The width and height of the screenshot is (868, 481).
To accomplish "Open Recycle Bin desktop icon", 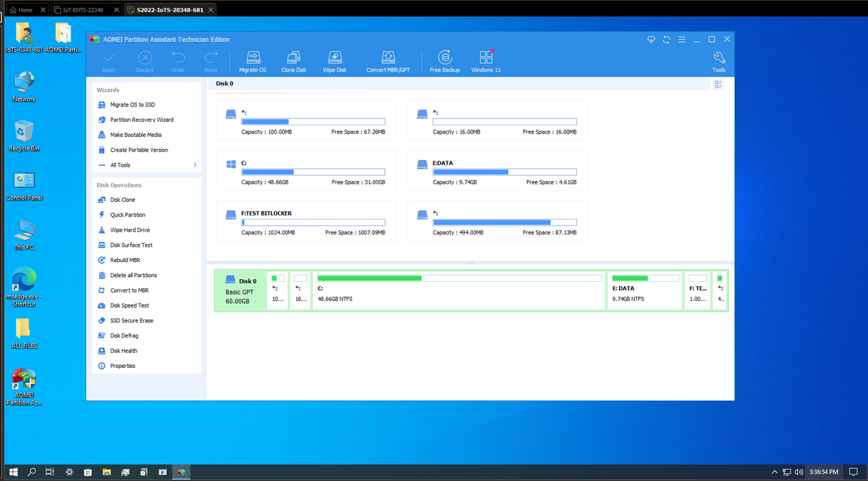I will (x=24, y=135).
